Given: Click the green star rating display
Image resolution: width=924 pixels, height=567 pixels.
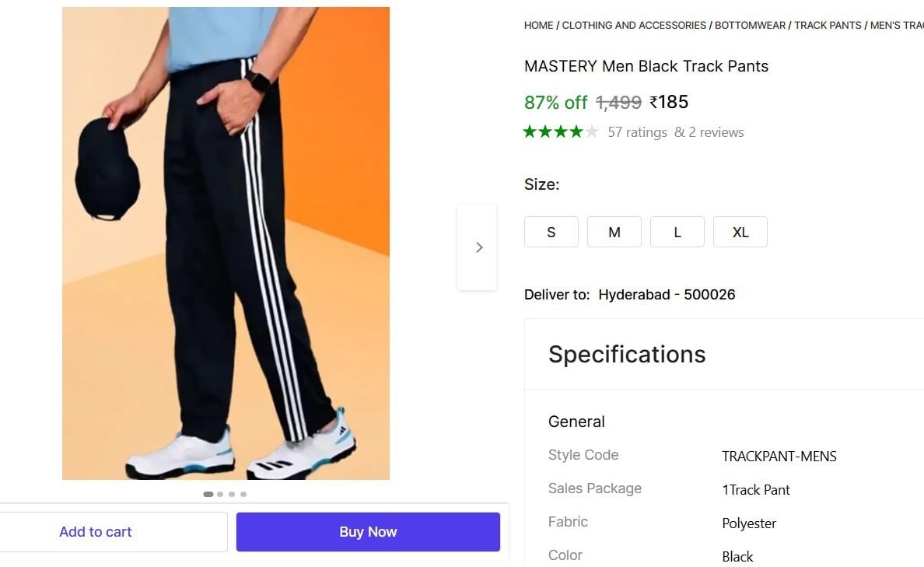Looking at the screenshot, I should (560, 131).
